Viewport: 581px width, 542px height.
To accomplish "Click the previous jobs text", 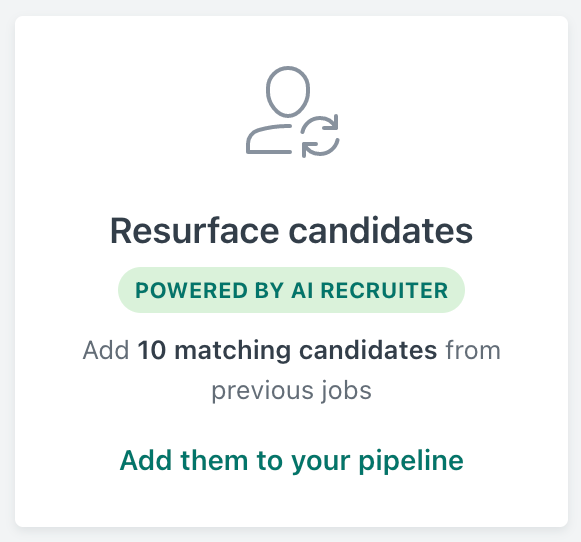I will 292,390.
